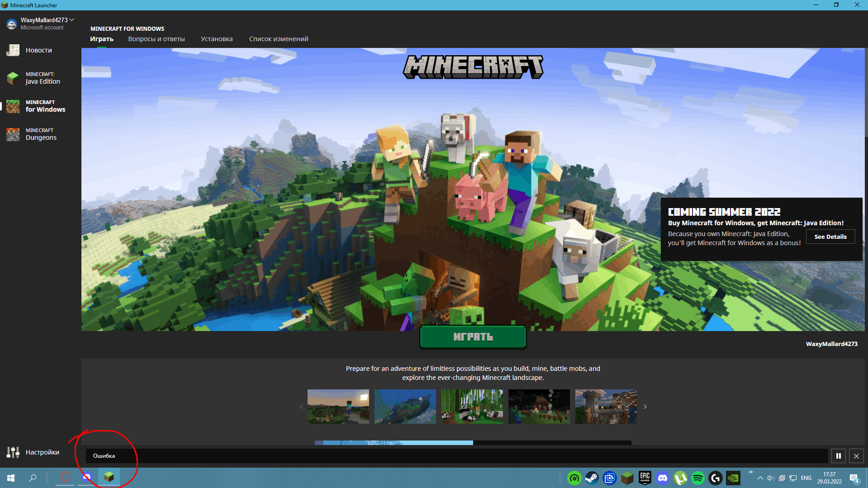
Task: Switch to Opera GX in taskbar
Action: coord(65,477)
